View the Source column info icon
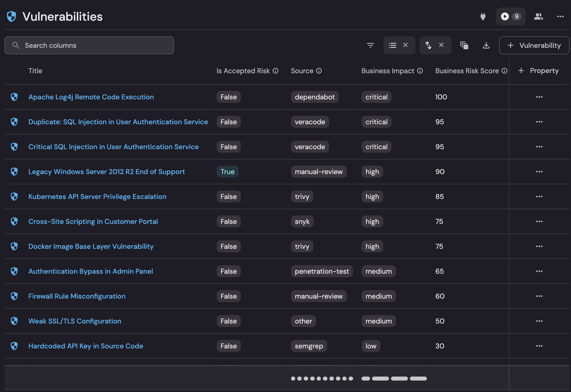Image resolution: width=571 pixels, height=392 pixels. (319, 71)
